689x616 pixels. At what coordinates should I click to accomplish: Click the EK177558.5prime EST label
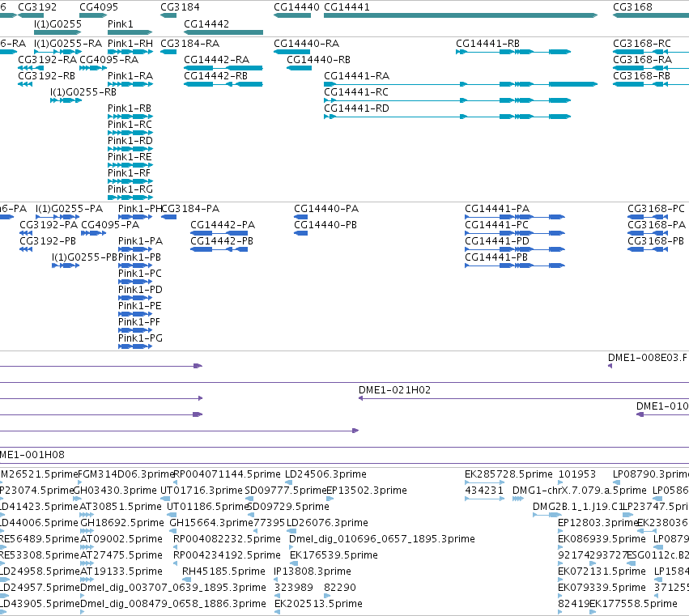click(x=633, y=604)
